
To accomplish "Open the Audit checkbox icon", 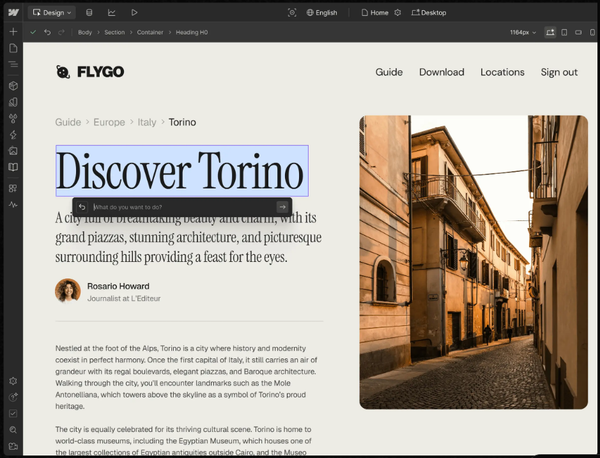I will pyautogui.click(x=13, y=413).
